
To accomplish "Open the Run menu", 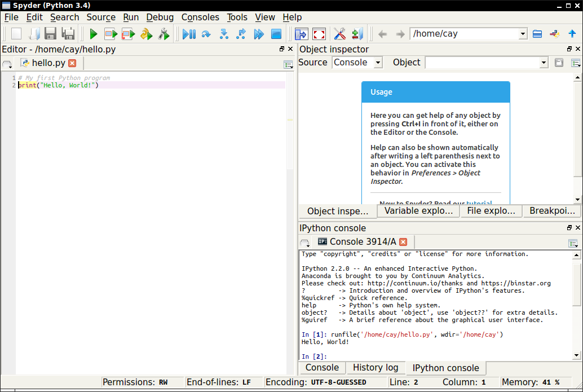I will 131,17.
